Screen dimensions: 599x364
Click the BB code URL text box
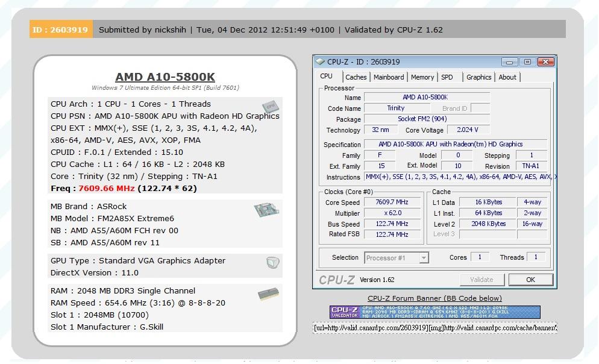(434, 328)
